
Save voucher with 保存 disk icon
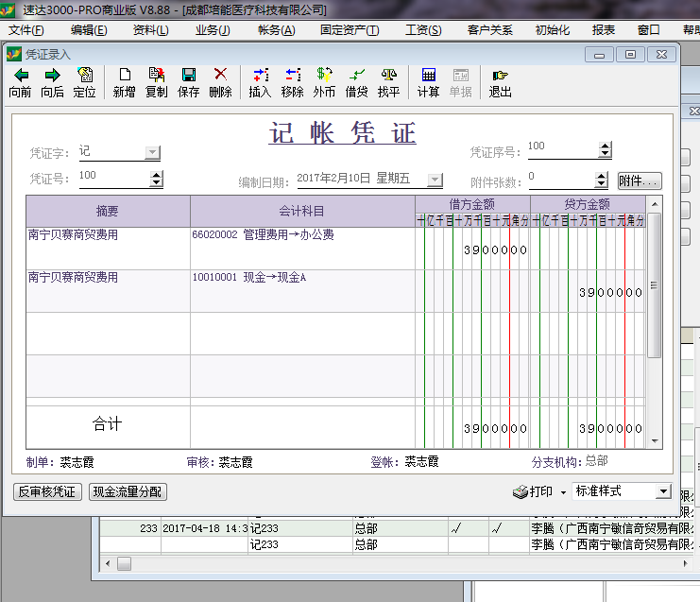[x=188, y=82]
